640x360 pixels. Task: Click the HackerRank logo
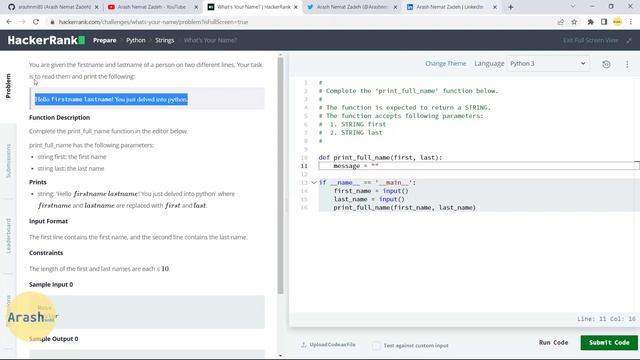(46, 40)
